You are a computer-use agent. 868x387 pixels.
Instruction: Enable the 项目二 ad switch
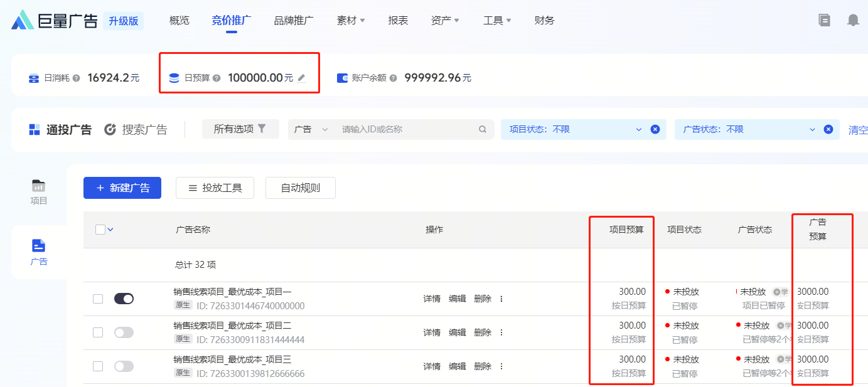point(124,332)
